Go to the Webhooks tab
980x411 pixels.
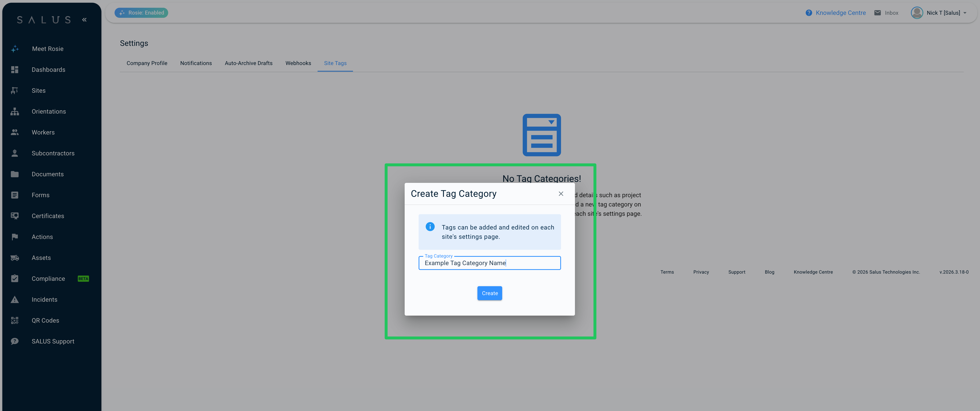298,63
